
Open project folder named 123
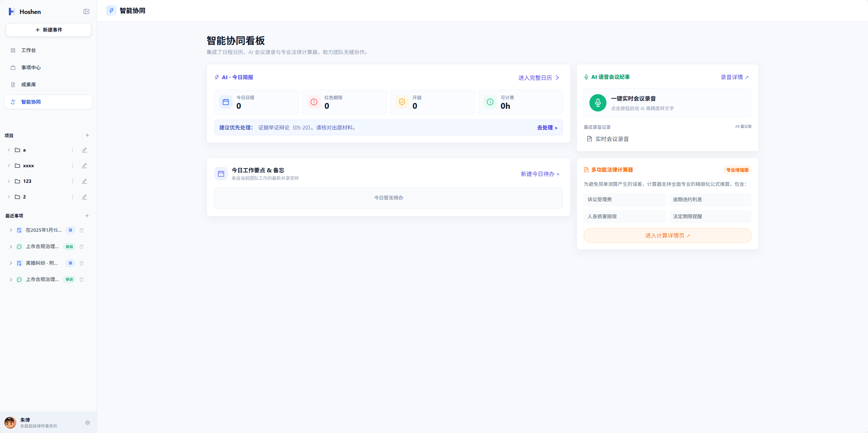(27, 181)
